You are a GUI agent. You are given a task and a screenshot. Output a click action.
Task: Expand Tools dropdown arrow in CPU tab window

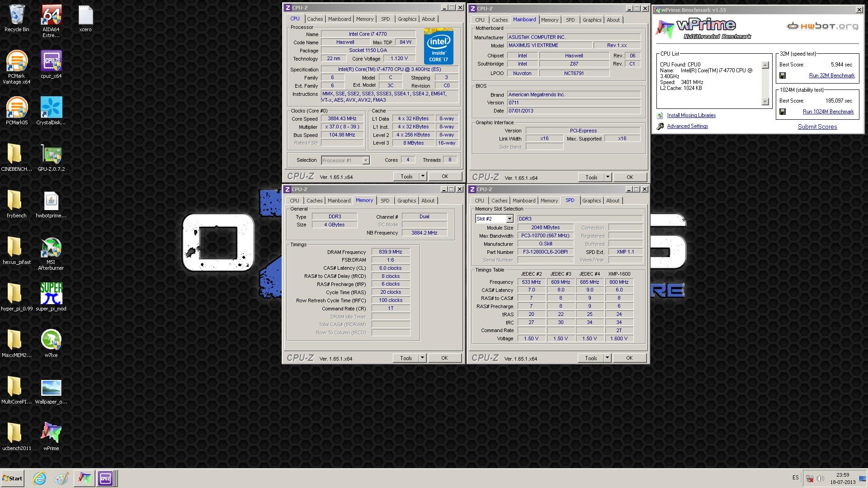point(423,176)
